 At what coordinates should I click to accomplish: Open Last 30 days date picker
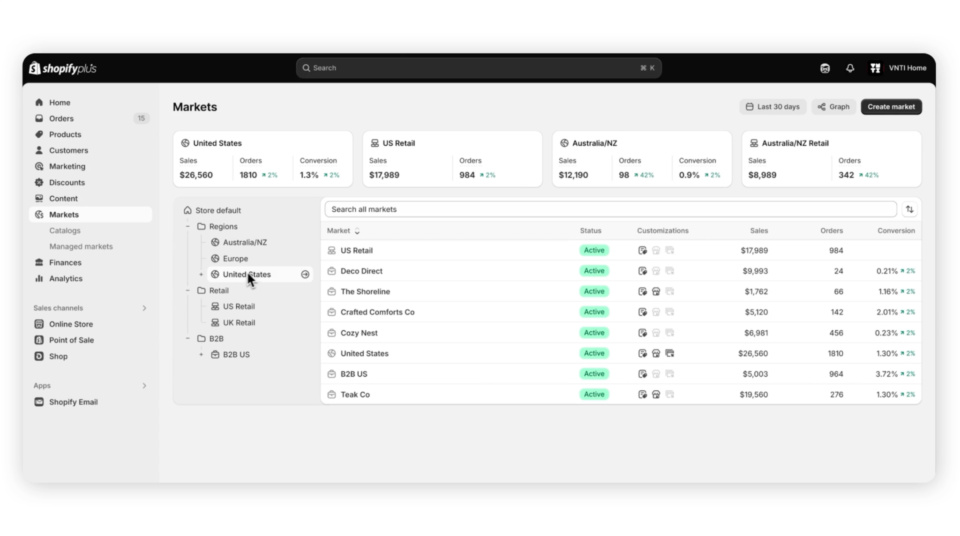coord(773,107)
